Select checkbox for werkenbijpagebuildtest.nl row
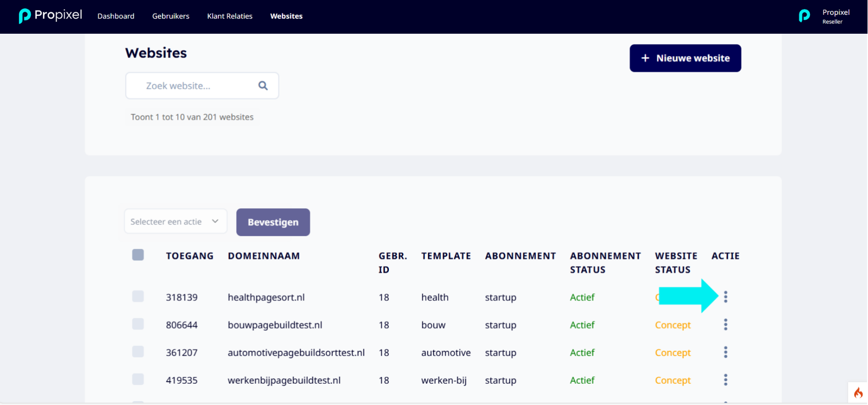This screenshot has width=868, height=405. click(138, 379)
